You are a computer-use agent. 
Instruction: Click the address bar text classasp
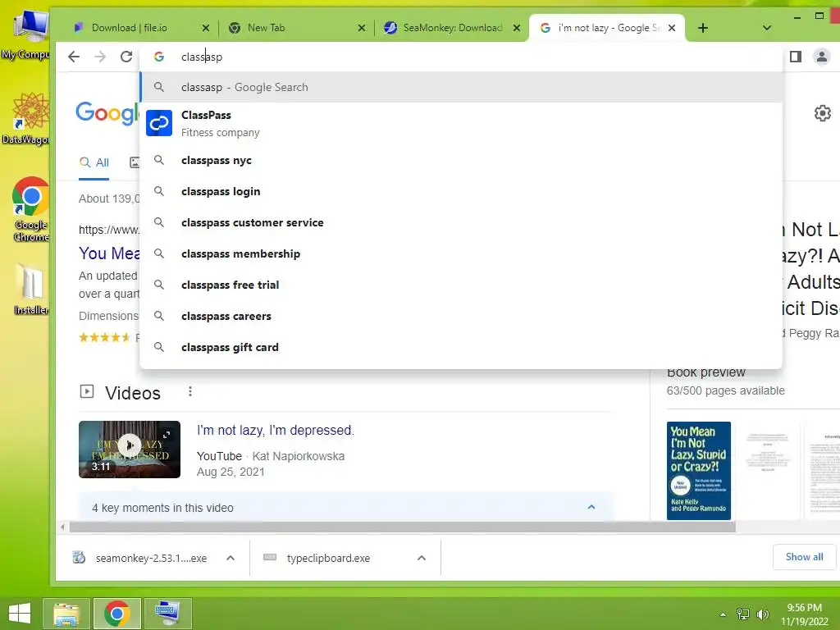point(202,57)
